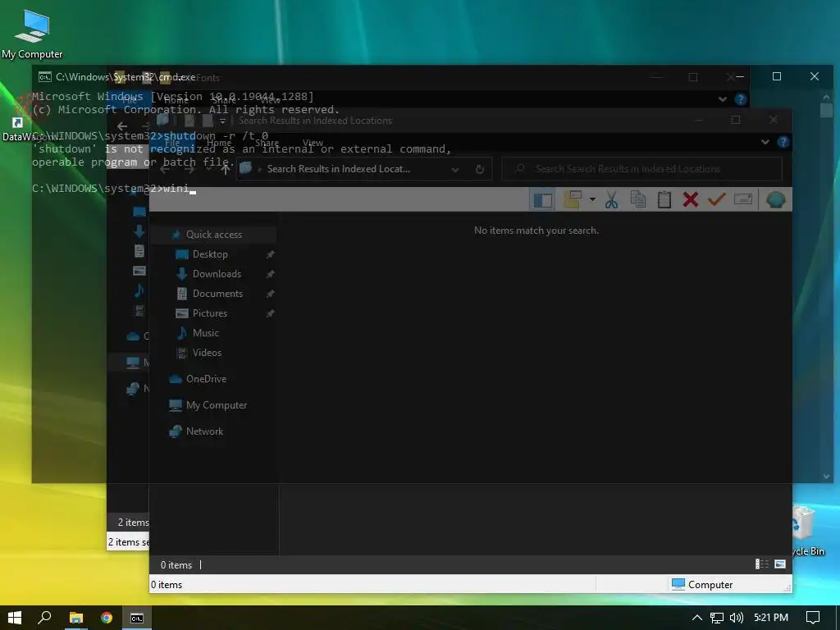Click the Up one level arrow
Screen dimensions: 840x630
(226, 169)
